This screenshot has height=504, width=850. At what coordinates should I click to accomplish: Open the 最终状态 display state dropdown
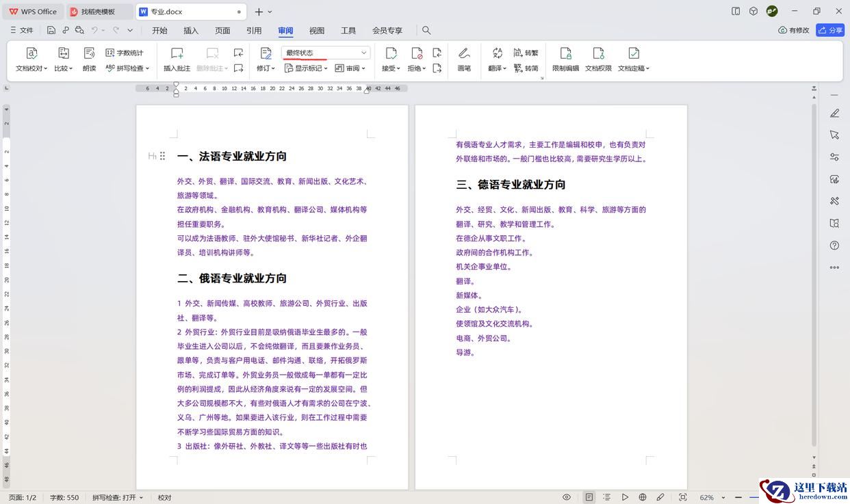(326, 53)
